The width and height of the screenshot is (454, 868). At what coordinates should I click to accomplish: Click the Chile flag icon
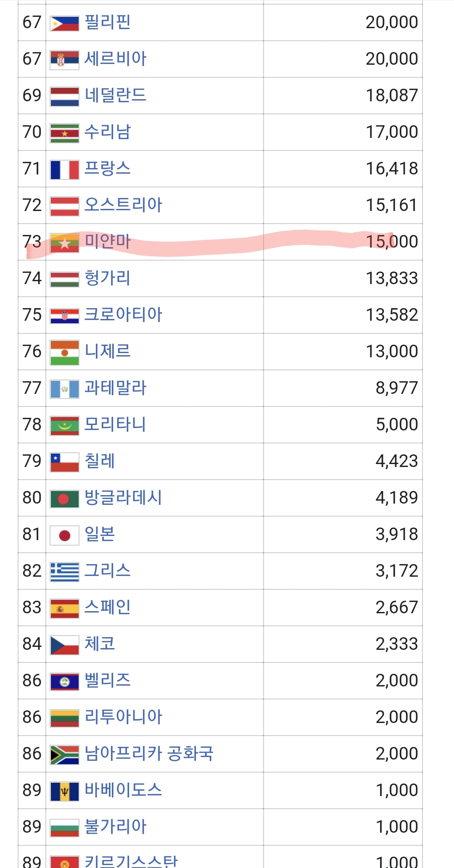click(x=64, y=462)
